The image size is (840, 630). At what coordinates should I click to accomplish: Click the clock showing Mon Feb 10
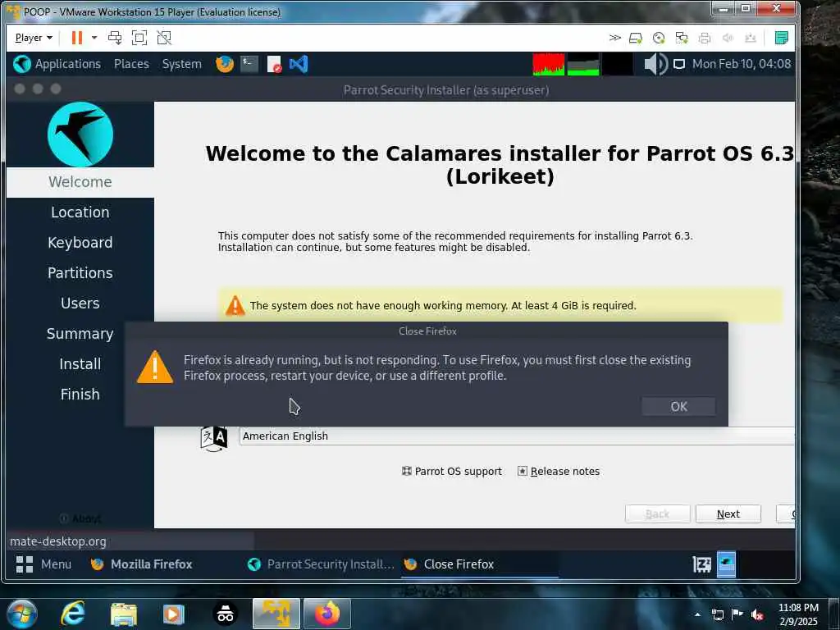(x=742, y=64)
